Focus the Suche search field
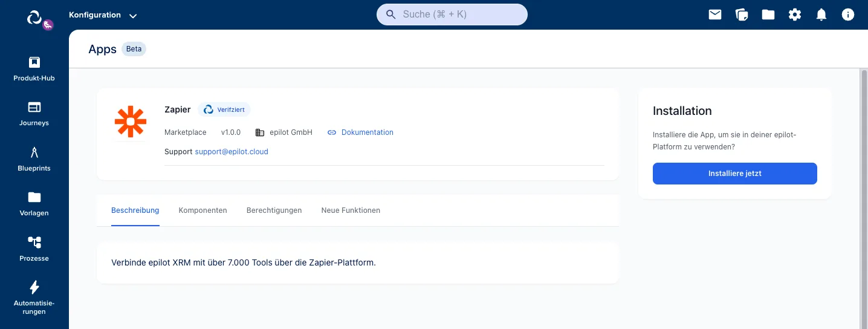 (452, 15)
